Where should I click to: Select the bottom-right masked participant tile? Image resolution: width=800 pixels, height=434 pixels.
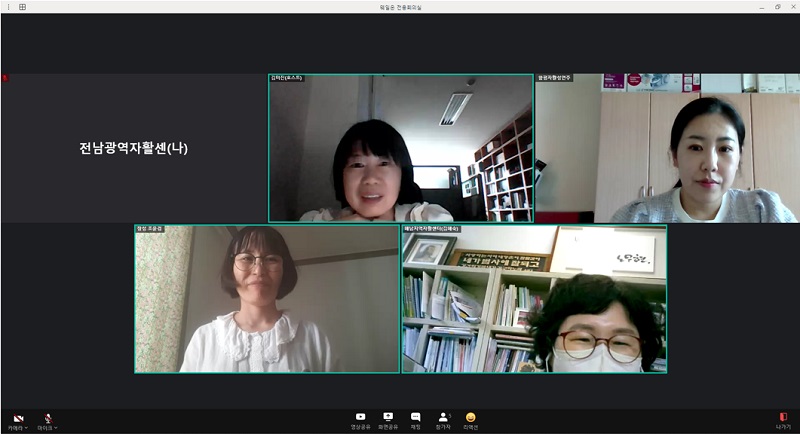click(x=534, y=300)
